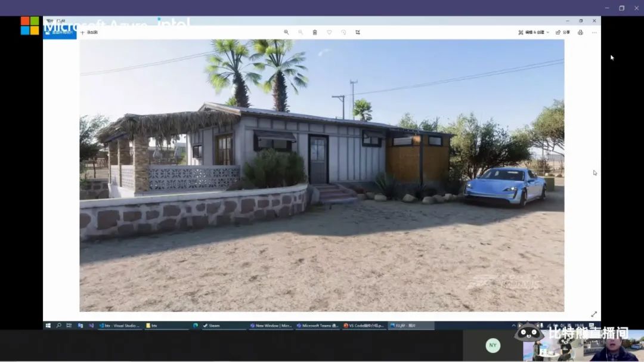The image size is (644, 362).
Task: Open the File Explorer folder taskbar item
Action: point(166,326)
